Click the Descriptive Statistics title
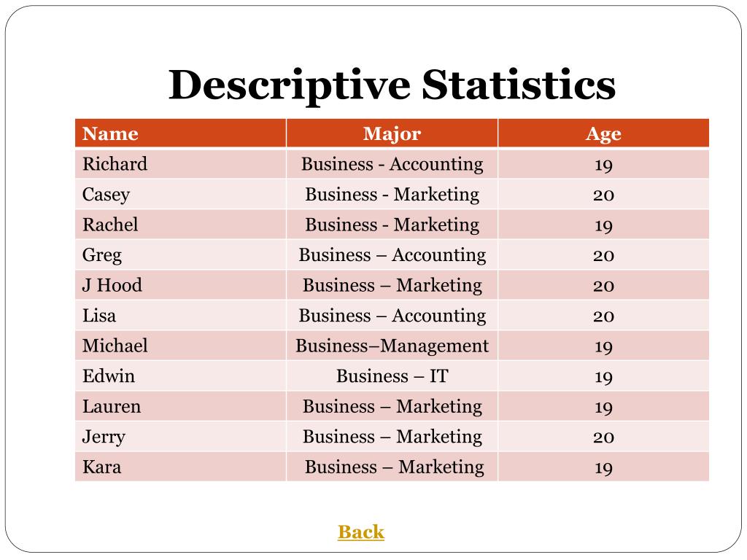This screenshot has width=747, height=560. pos(392,85)
